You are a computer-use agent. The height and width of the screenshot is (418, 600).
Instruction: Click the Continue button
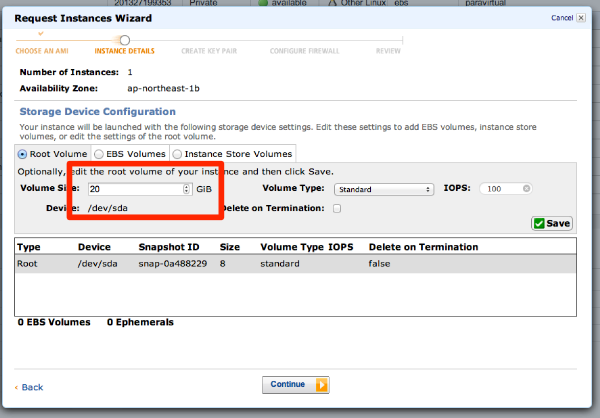click(x=295, y=385)
